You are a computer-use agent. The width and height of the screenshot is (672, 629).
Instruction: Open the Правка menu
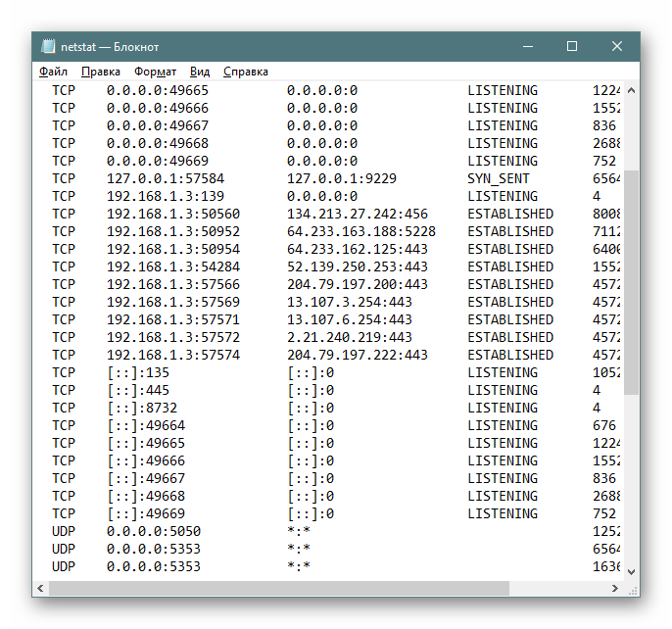click(101, 72)
